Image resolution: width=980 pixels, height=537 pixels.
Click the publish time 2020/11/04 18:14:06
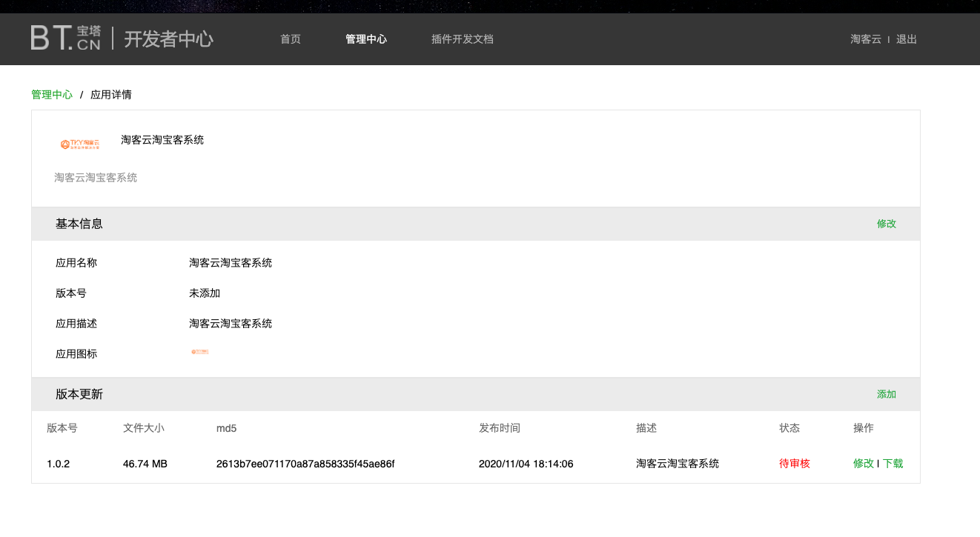(x=526, y=464)
